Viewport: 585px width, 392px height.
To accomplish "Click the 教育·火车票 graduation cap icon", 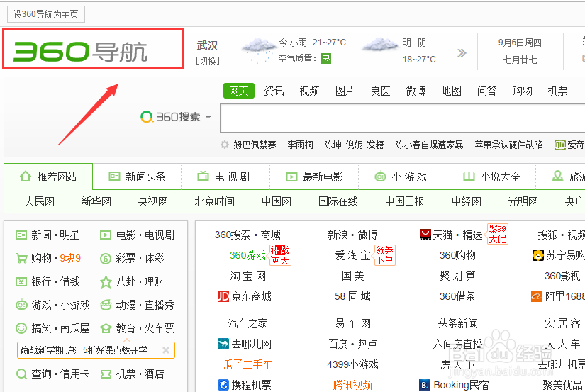I will tap(106, 329).
